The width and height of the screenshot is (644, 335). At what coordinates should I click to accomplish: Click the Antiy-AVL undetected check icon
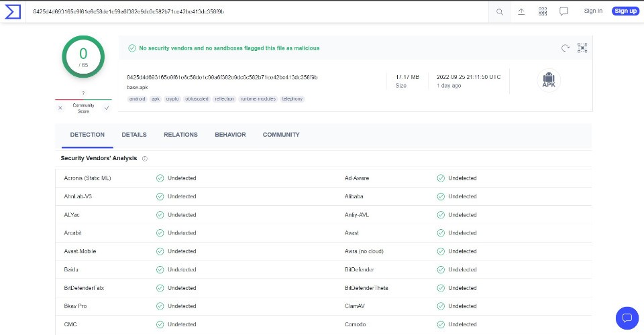click(441, 215)
